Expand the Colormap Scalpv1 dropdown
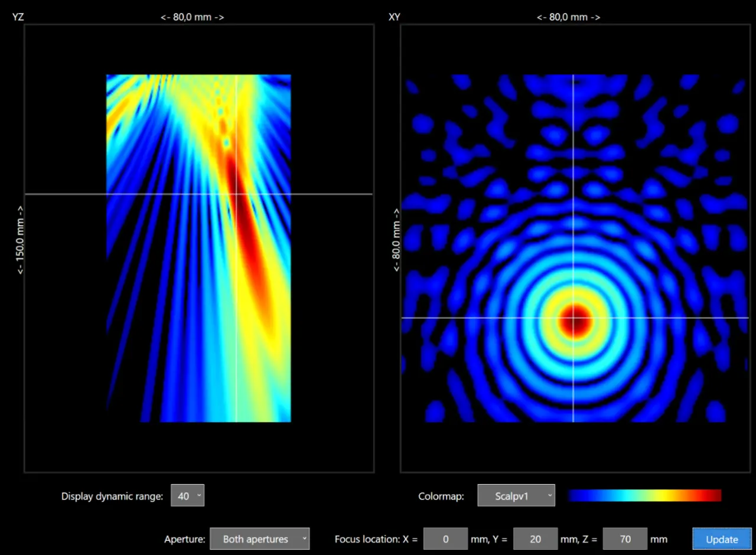This screenshot has height=555, width=756. (516, 496)
